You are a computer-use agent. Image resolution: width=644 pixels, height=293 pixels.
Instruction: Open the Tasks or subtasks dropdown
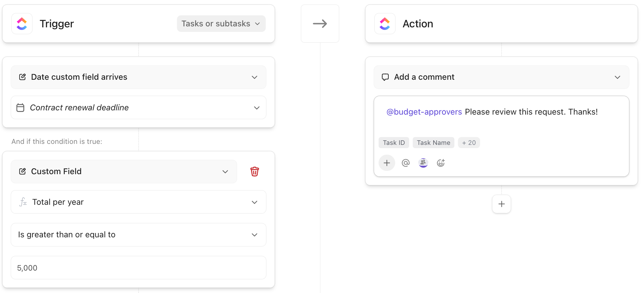221,23
